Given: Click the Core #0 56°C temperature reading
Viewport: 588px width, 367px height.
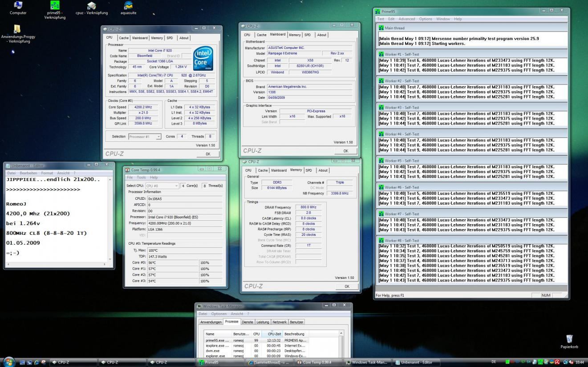Looking at the screenshot, I should (173, 263).
